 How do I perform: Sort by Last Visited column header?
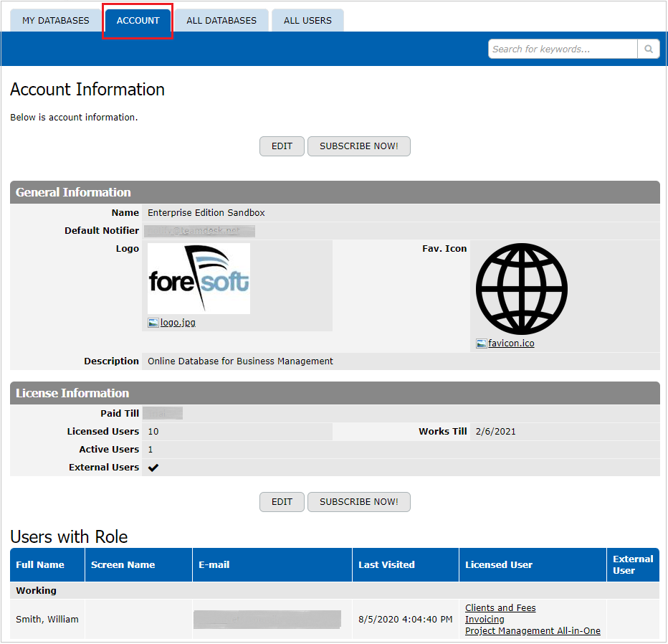(406, 564)
